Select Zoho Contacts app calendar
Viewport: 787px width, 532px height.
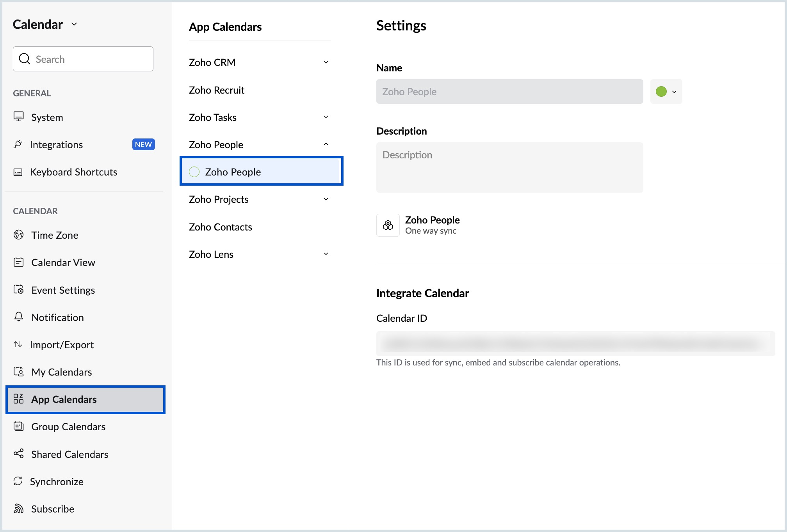221,227
